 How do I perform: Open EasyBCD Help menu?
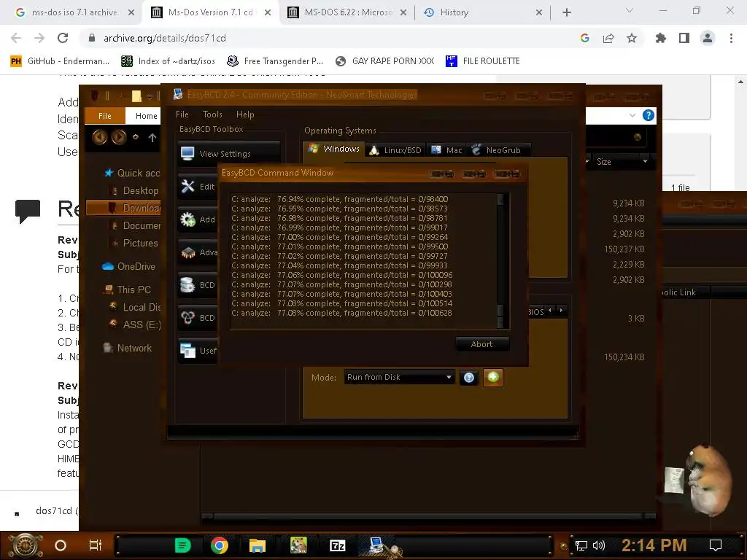click(x=245, y=114)
